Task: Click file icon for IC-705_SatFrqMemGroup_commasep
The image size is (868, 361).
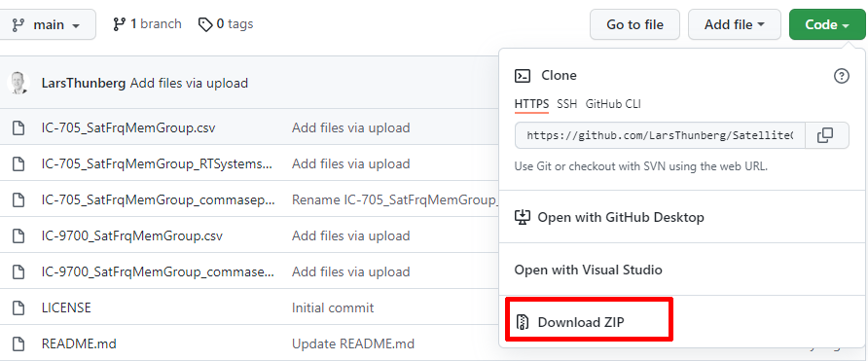Action: point(18,200)
